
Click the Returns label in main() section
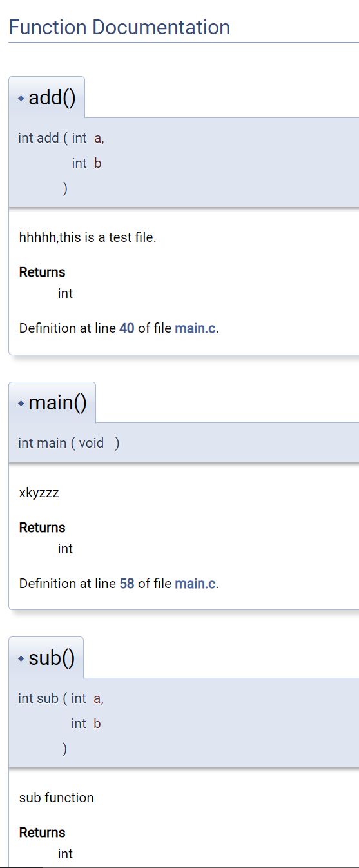point(43,528)
